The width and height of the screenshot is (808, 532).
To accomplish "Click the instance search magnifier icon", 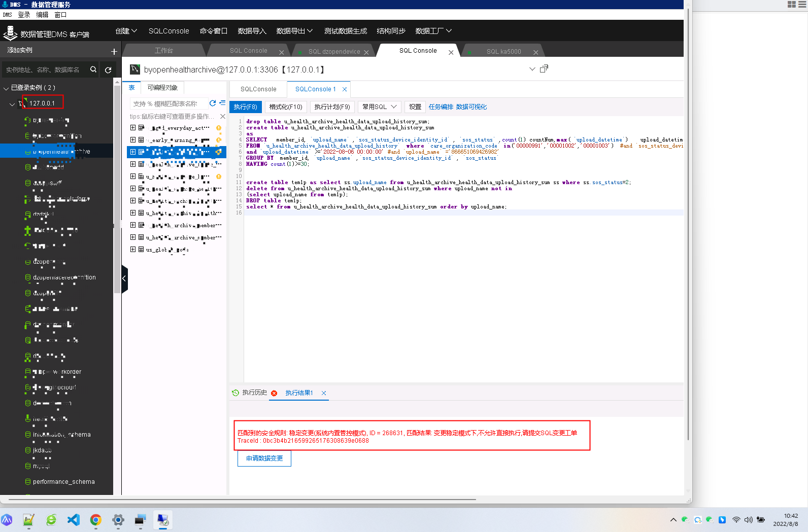I will (x=93, y=69).
